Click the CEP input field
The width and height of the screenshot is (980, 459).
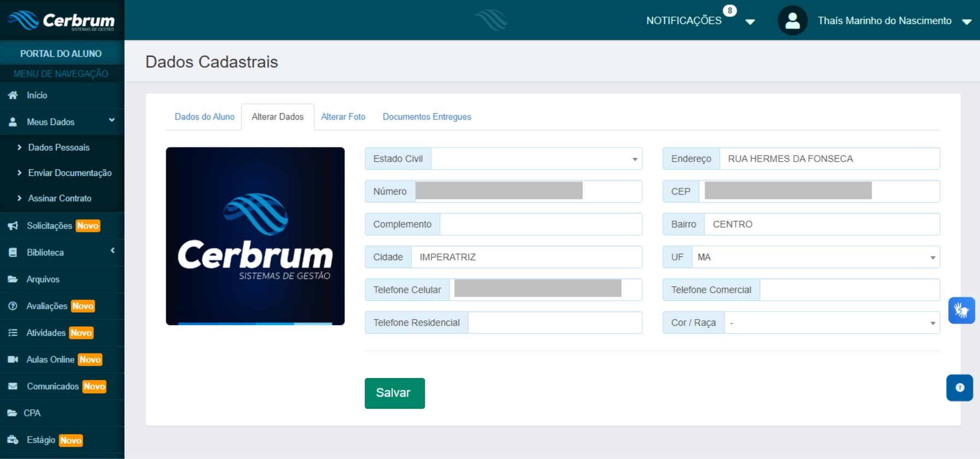click(x=819, y=191)
